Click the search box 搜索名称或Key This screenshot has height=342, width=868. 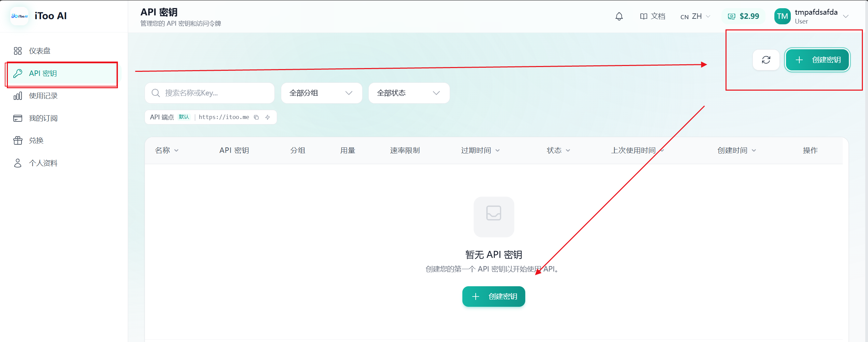coord(209,93)
